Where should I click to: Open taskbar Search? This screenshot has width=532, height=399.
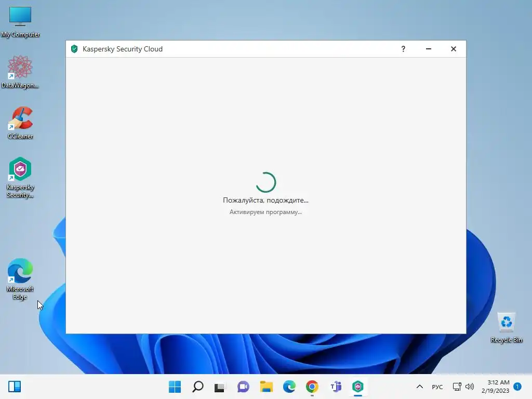tap(198, 387)
